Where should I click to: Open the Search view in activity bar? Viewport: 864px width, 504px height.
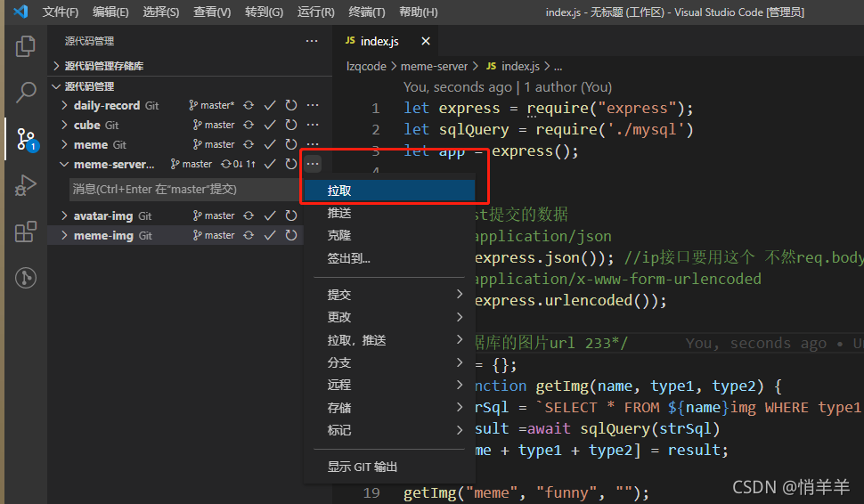click(x=25, y=92)
